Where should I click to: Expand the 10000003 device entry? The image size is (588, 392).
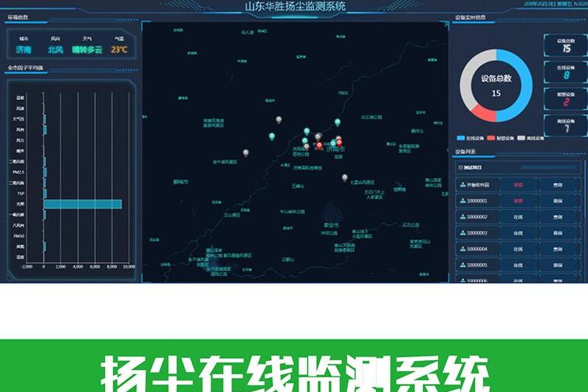[477, 233]
